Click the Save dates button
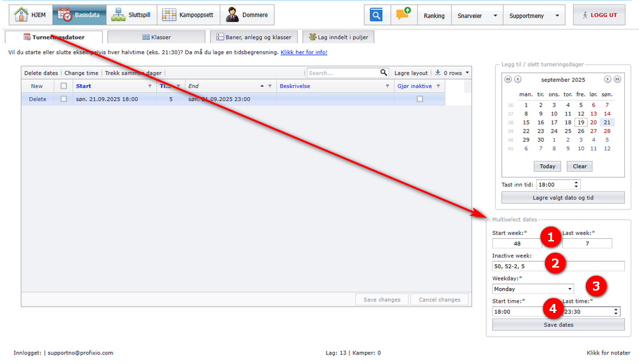This screenshot has height=364, width=639. (x=558, y=324)
